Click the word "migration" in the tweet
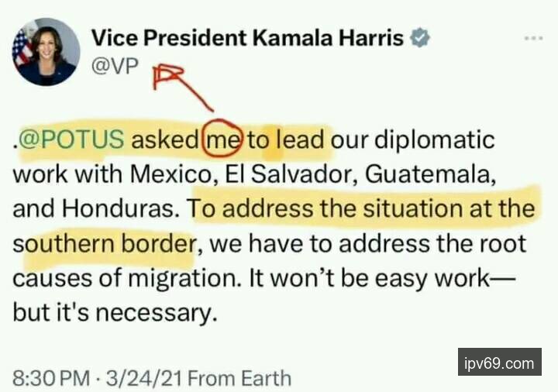The width and height of the screenshot is (558, 392). point(182,279)
